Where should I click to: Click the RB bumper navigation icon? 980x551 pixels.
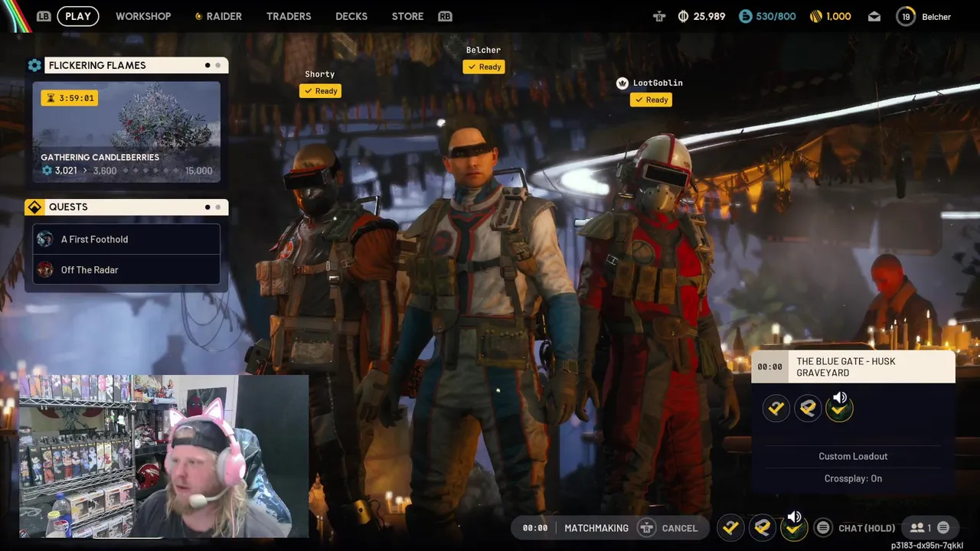click(445, 16)
